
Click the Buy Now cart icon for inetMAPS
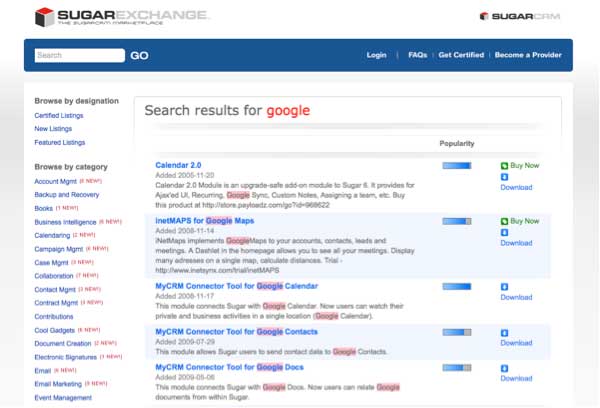click(504, 221)
